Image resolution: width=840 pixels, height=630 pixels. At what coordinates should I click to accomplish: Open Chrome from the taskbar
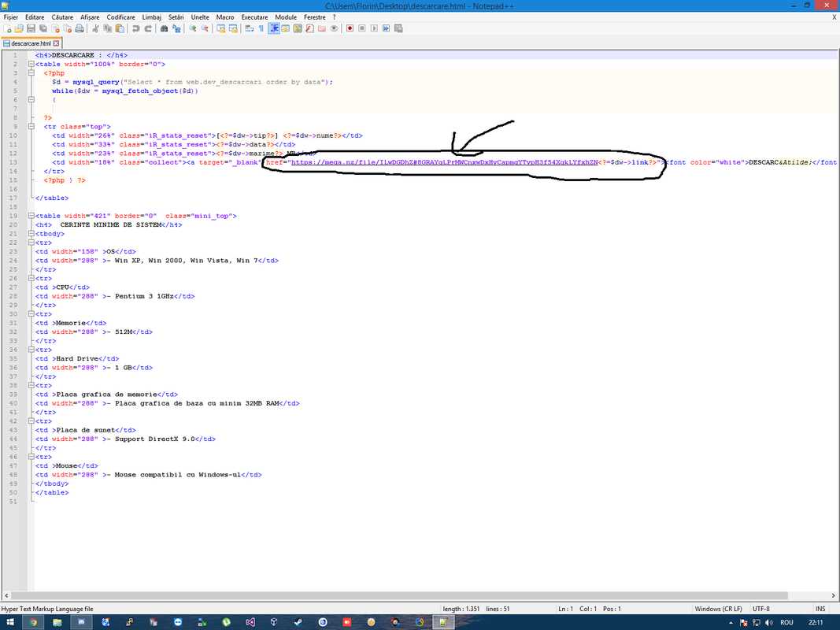[33, 622]
